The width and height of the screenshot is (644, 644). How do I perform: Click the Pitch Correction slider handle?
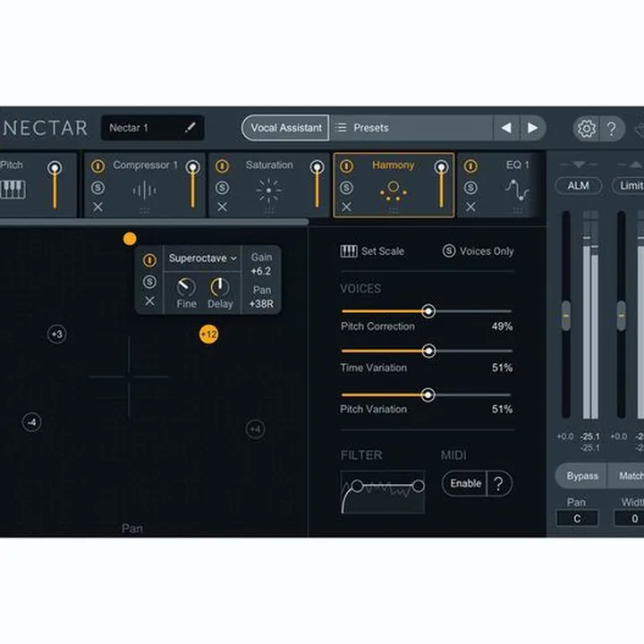click(428, 311)
